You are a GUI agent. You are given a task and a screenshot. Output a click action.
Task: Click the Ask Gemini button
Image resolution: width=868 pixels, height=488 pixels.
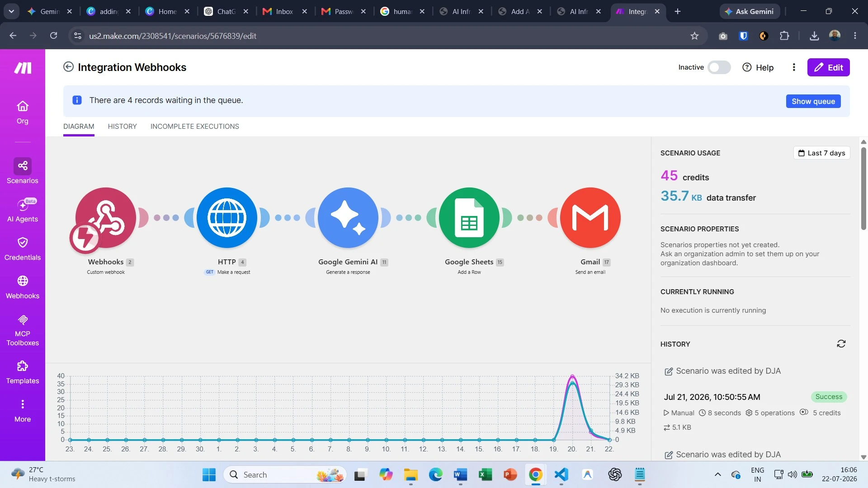tap(749, 11)
